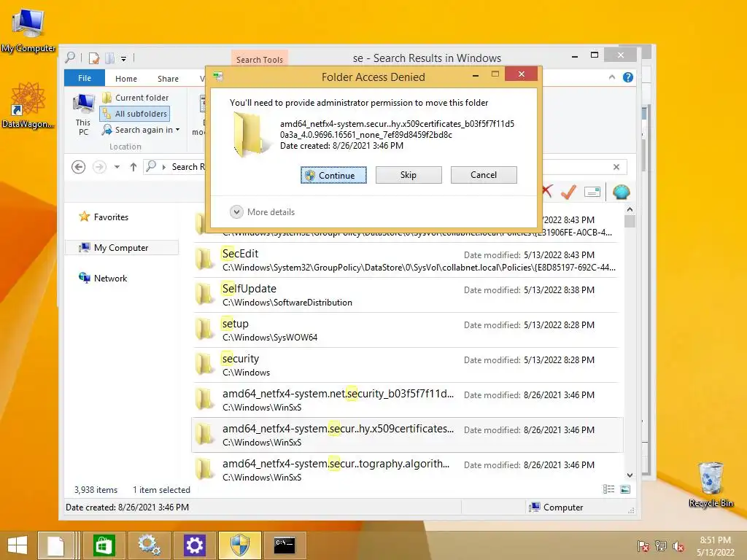The height and width of the screenshot is (560, 747).
Task: Open DataWagon desktop shortcut
Action: [28, 106]
